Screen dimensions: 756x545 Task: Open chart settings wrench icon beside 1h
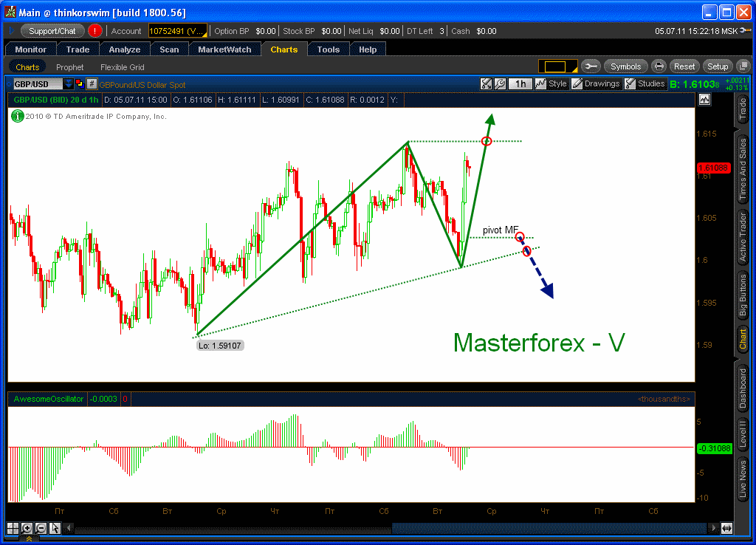[500, 84]
